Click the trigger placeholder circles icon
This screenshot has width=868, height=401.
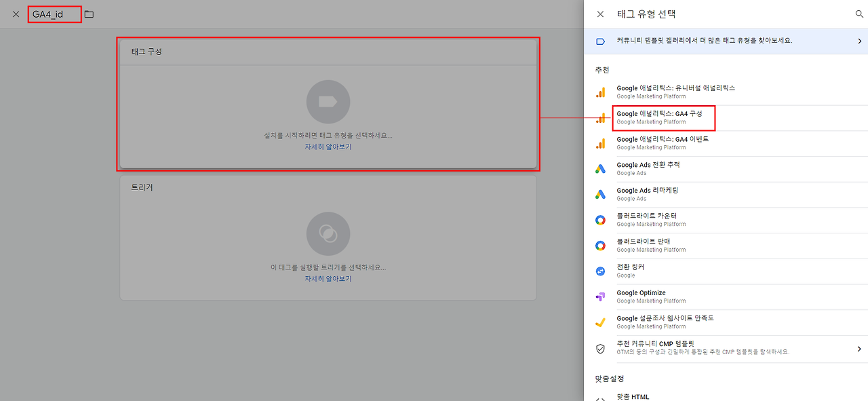point(328,234)
